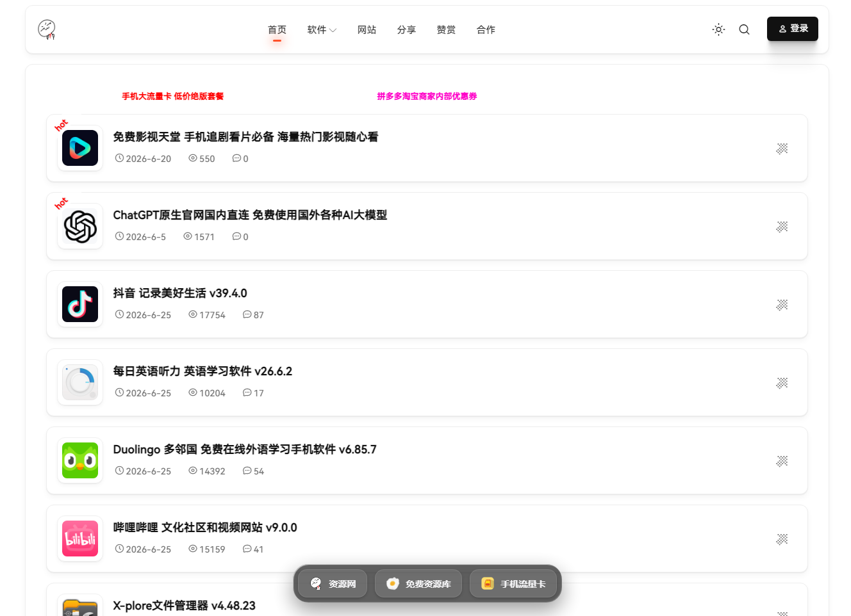This screenshot has height=616, width=851.
Task: Click the date 2026-6-5 on ChatGPT post
Action: pos(140,237)
